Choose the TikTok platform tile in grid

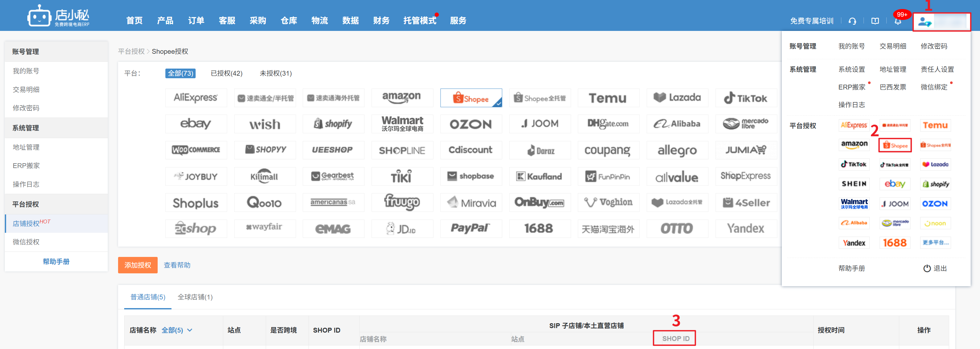coord(746,98)
